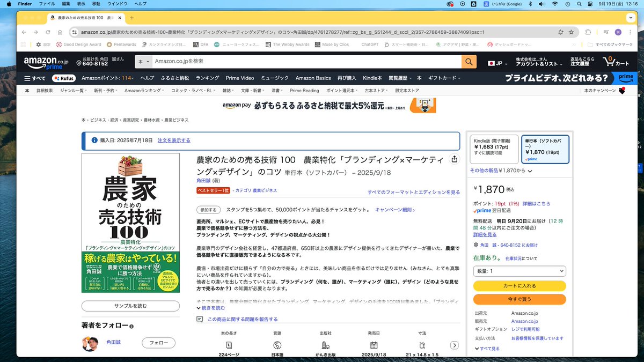The width and height of the screenshot is (644, 362).
Task: Click 返品もこちら 注文履歴
Action: (582, 62)
